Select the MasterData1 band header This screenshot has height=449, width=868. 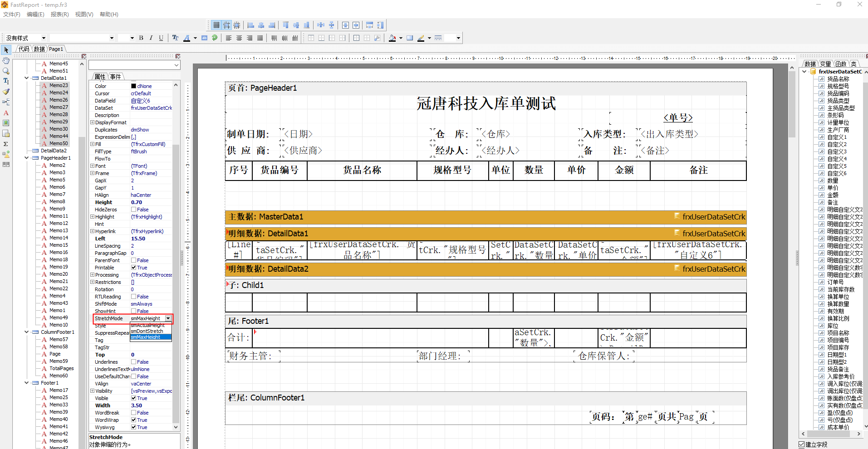point(485,217)
